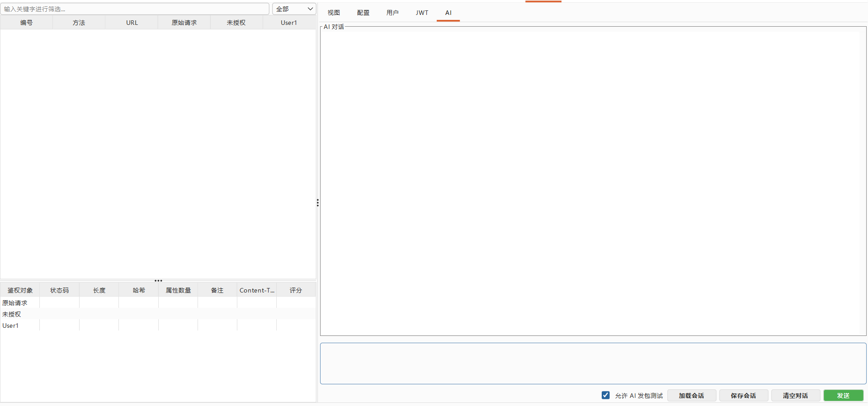Click the horizontal splitter handle dots
This screenshot has width=868, height=406.
[158, 281]
